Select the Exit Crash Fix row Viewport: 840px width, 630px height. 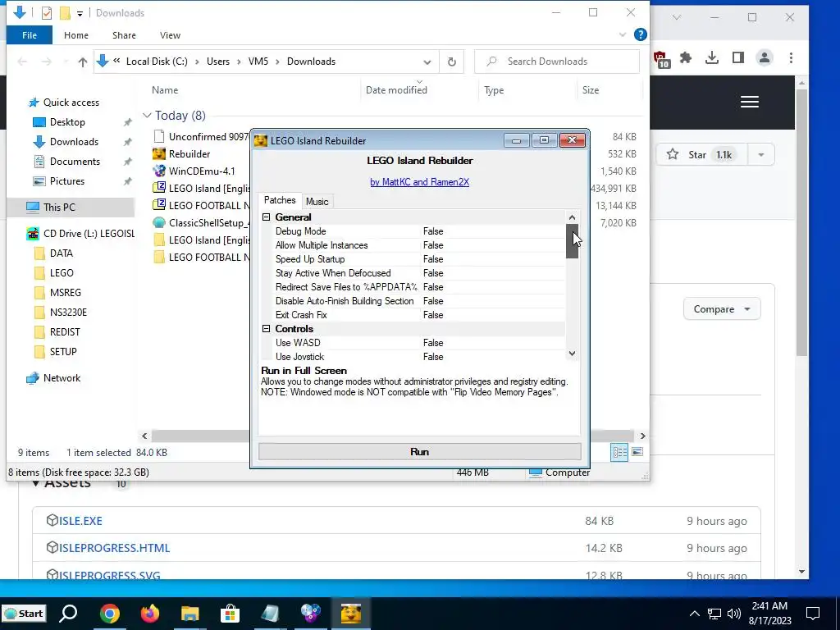[419, 315]
